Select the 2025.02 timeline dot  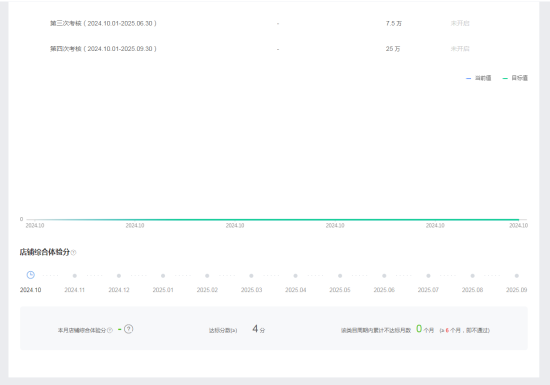207,276
